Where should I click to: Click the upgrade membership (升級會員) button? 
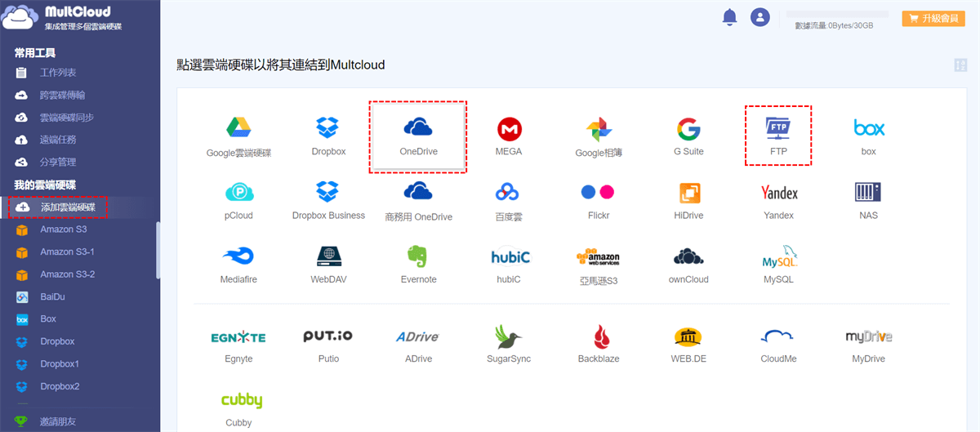pos(933,18)
